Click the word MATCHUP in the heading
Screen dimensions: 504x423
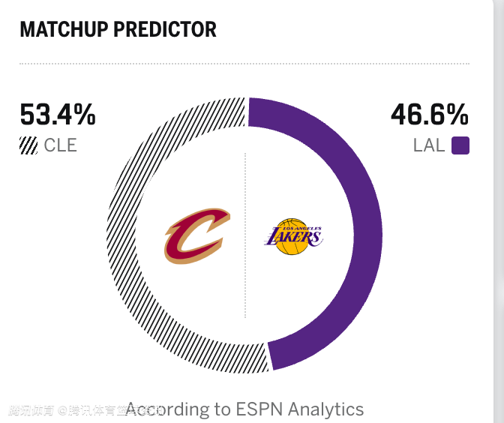pyautogui.click(x=63, y=29)
